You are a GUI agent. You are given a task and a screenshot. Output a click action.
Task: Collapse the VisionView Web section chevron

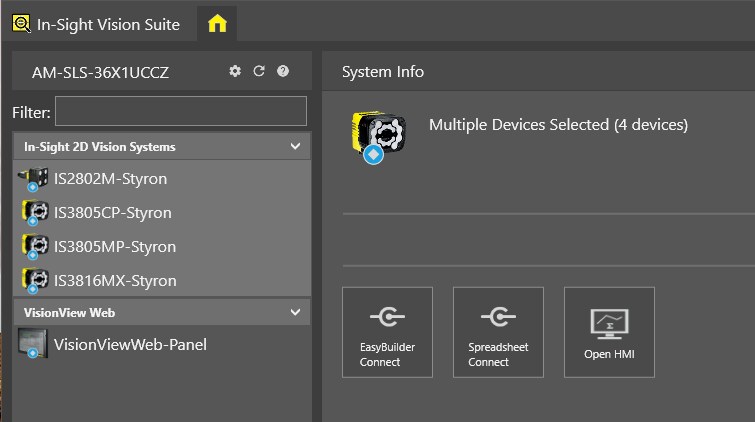(295, 312)
